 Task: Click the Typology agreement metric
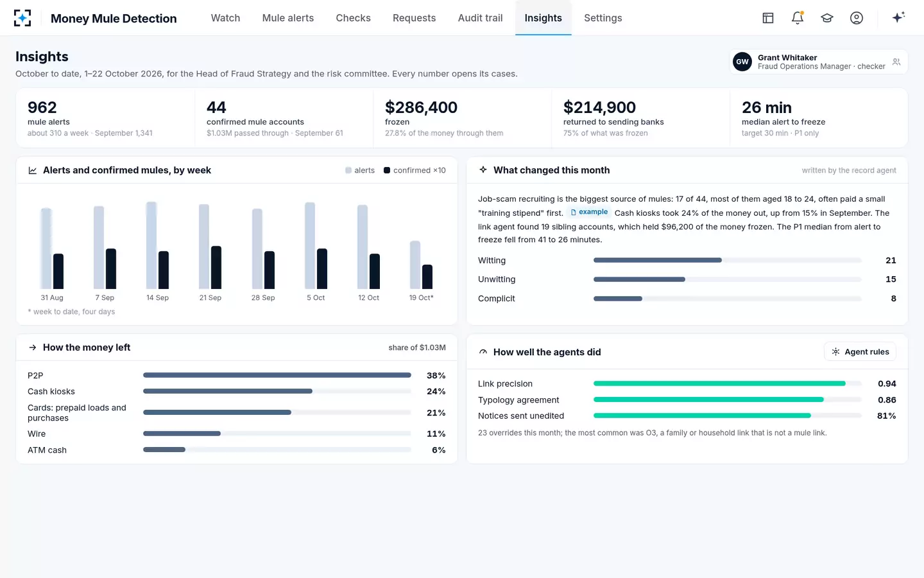pyautogui.click(x=687, y=400)
